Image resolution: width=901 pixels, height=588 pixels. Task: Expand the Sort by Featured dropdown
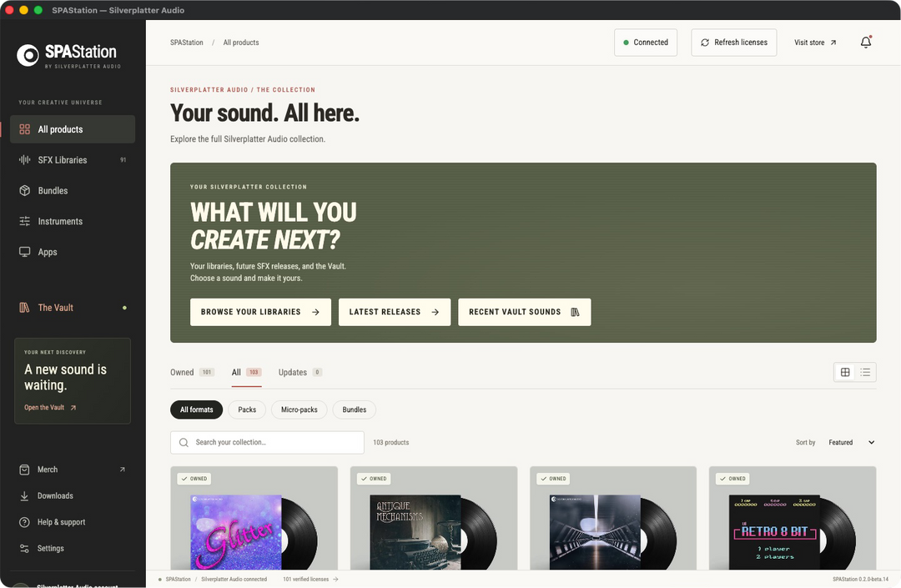(x=851, y=442)
